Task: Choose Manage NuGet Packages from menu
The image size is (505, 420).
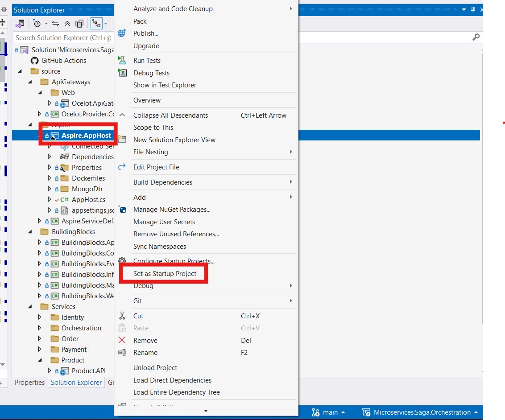Action: click(172, 210)
